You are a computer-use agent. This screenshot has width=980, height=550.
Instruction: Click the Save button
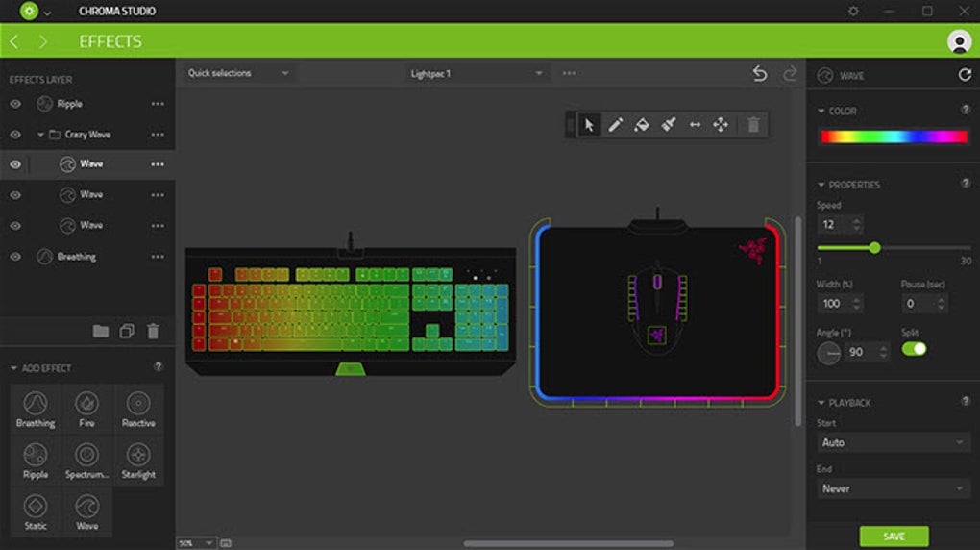pyautogui.click(x=894, y=537)
